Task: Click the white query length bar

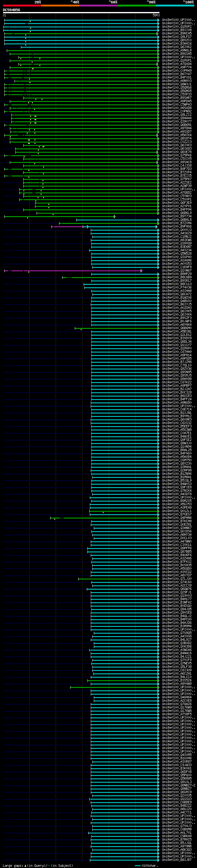Action: (81, 12)
